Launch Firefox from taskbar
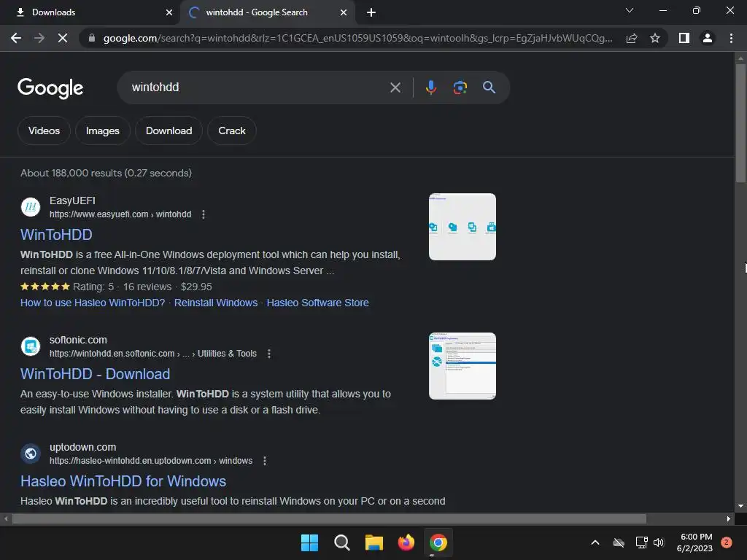Viewport: 747px width, 560px height. pos(406,542)
